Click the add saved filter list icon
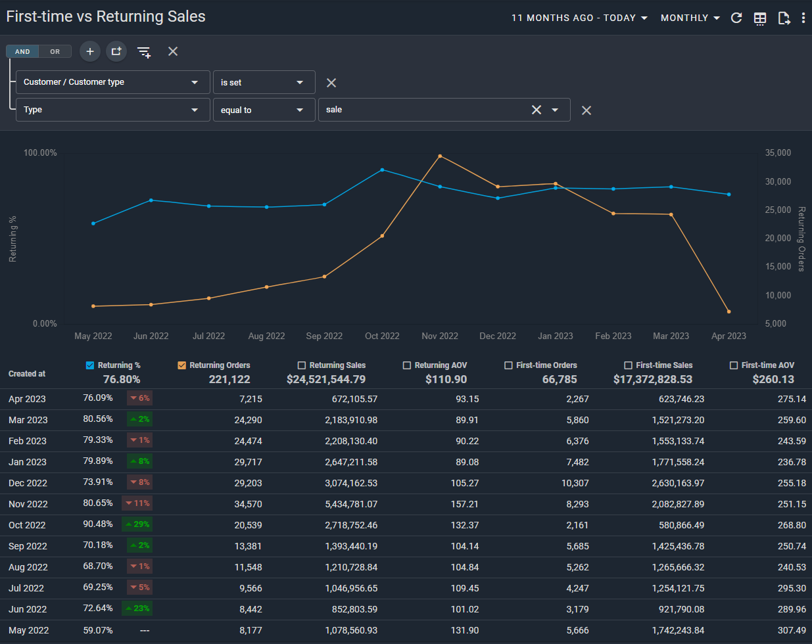The height and width of the screenshot is (644, 812). click(x=144, y=52)
